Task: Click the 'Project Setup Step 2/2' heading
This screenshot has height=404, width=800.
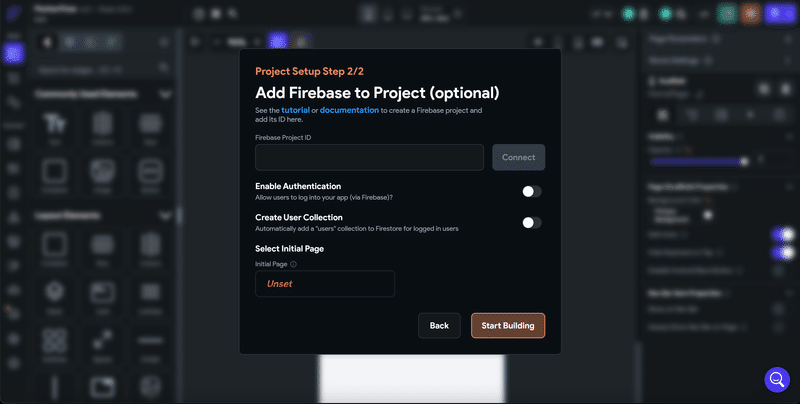Action: click(x=310, y=71)
